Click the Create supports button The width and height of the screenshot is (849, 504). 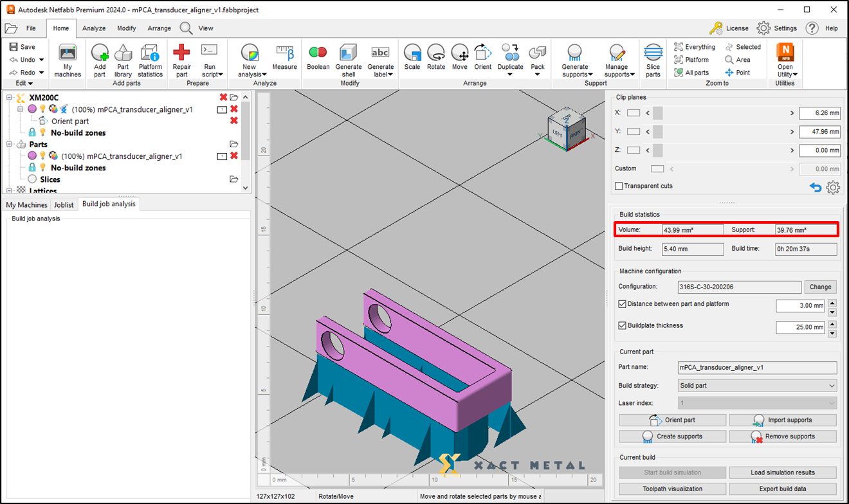(x=673, y=436)
